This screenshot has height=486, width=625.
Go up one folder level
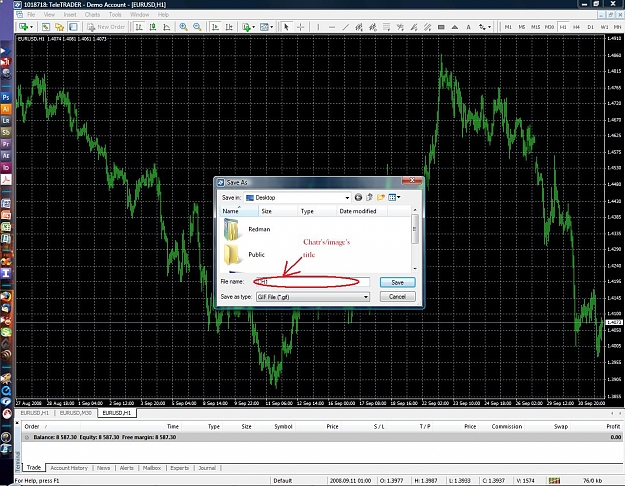369,197
